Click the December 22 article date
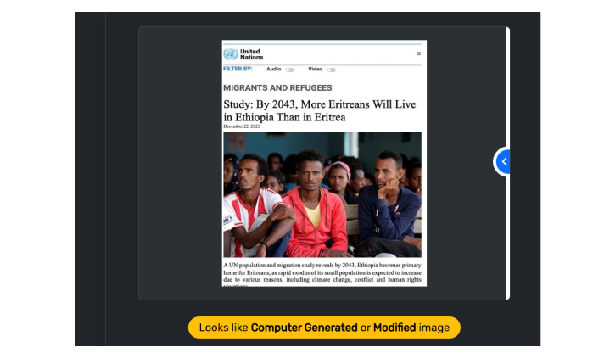This screenshot has width=593, height=364. point(241,126)
